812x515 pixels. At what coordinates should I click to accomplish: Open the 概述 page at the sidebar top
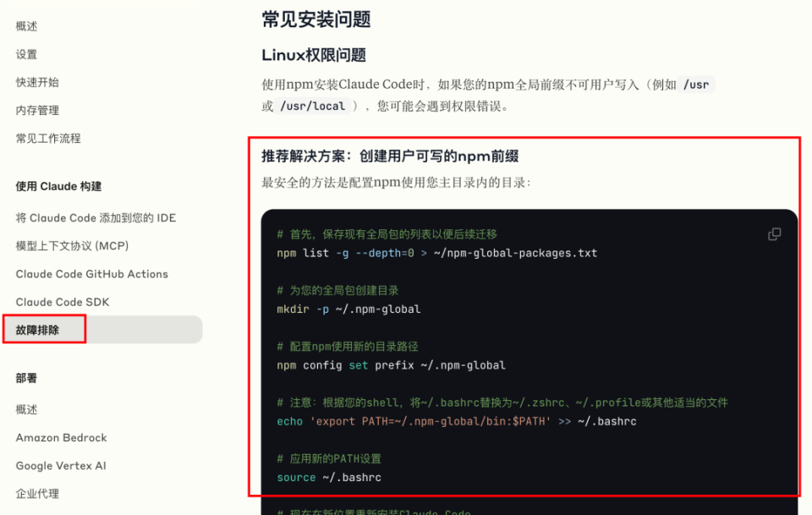pyautogui.click(x=26, y=26)
